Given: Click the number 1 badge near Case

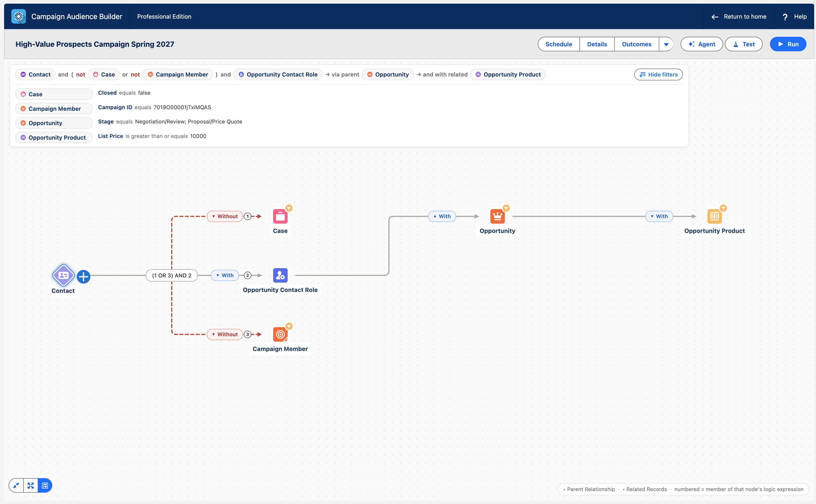Looking at the screenshot, I should (x=247, y=216).
